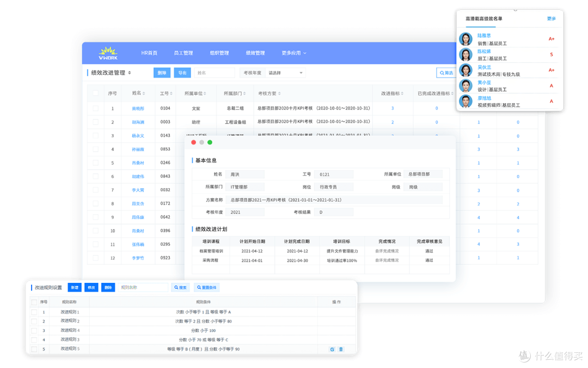The width and height of the screenshot is (588, 368).
Task: Expand the 更多应用 dropdown menu
Action: coord(294,53)
